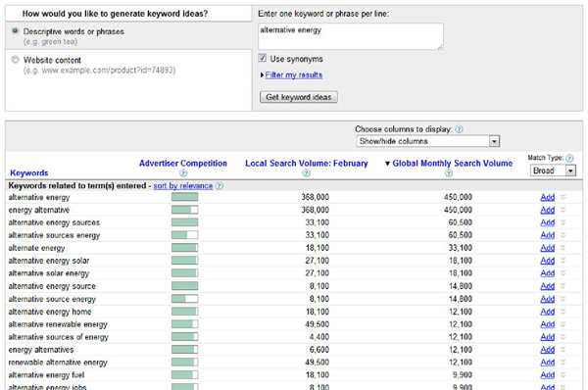Add the 'renewable alternative energy' keyword
This screenshot has width=588, height=390.
point(548,363)
